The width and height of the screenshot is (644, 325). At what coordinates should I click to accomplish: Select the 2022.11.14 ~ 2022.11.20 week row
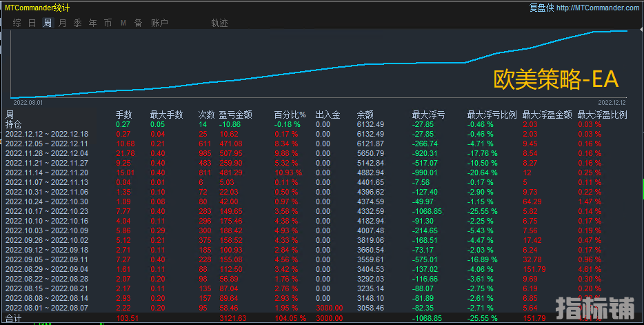47,172
